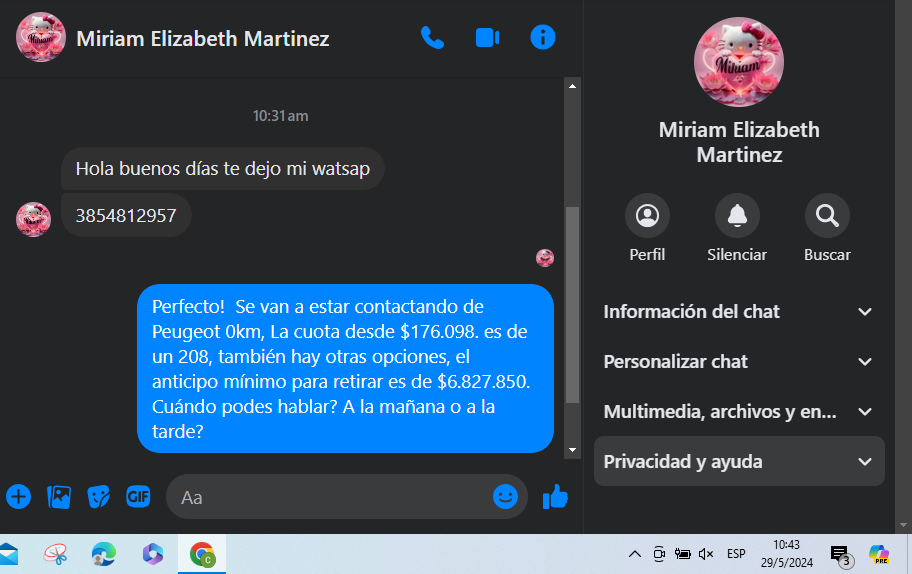Viewport: 912px width, 574px height.
Task: Start a voice call with Miriam
Action: click(432, 38)
